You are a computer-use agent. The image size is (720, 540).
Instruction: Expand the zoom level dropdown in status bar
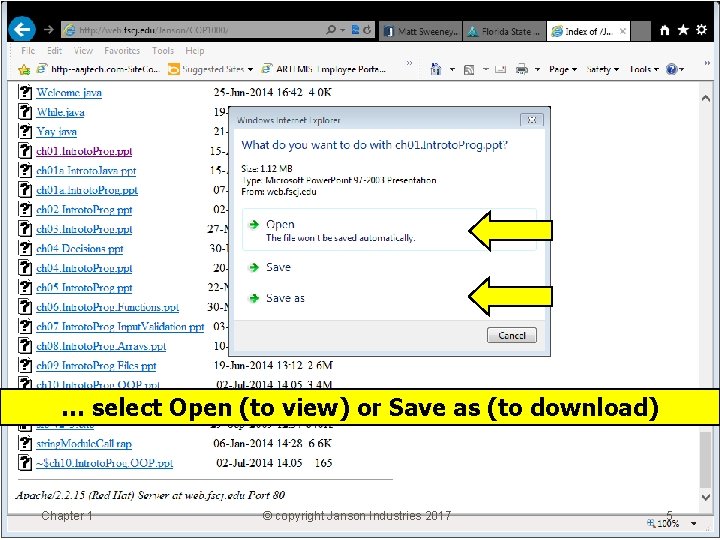click(693, 523)
